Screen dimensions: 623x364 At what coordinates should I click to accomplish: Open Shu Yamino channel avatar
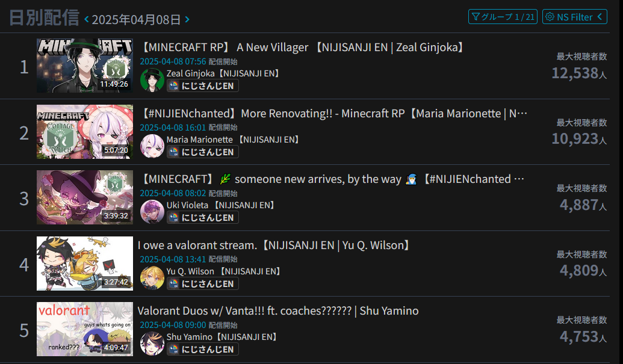[x=152, y=344]
